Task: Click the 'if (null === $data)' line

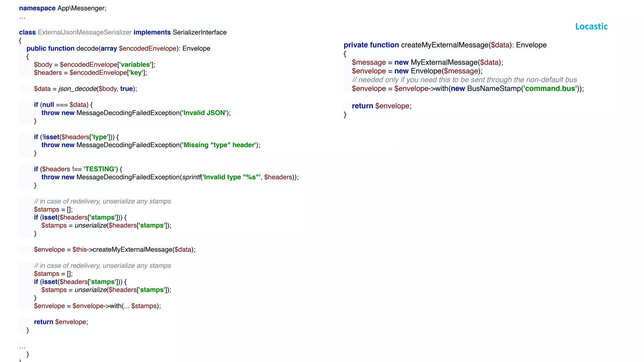Action: pyautogui.click(x=64, y=105)
